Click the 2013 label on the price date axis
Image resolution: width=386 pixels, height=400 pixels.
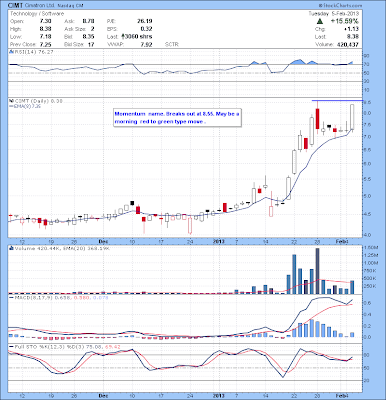pos(219,241)
